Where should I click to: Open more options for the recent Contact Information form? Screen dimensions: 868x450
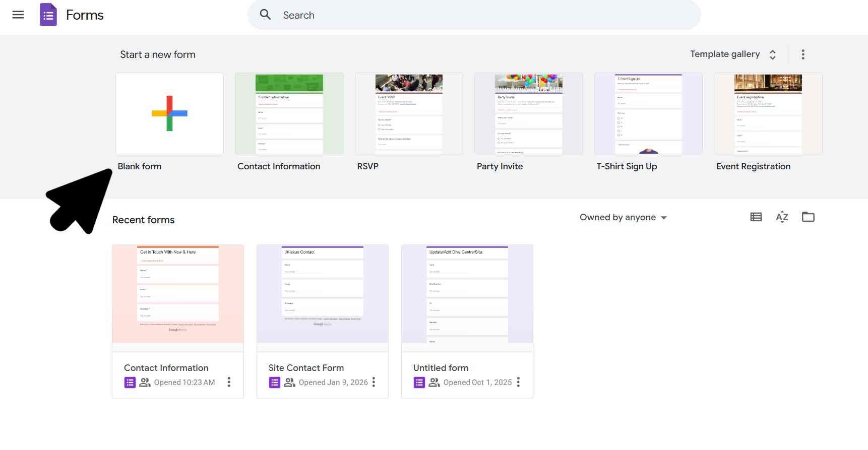point(229,382)
